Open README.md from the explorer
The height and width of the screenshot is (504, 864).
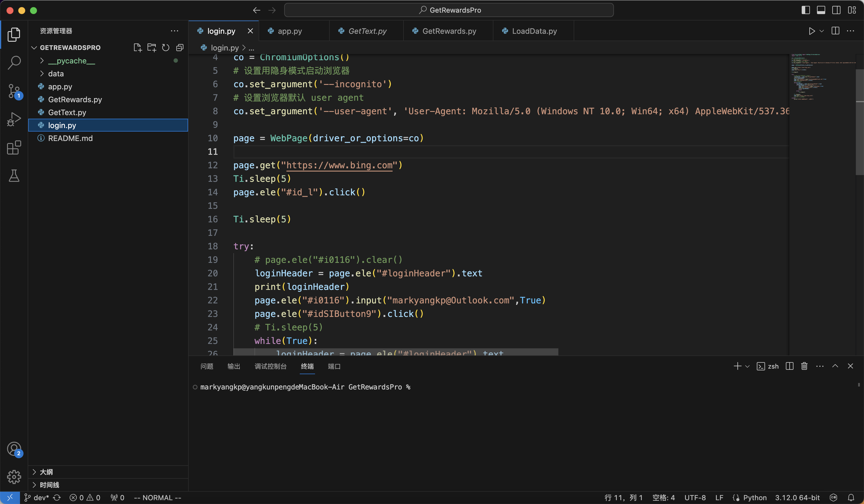click(108, 138)
